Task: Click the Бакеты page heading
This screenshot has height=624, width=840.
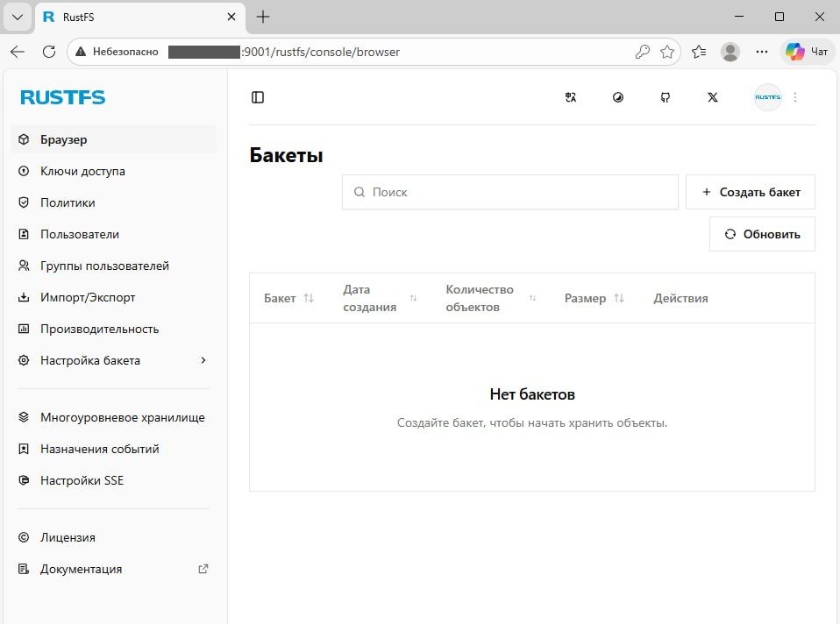Action: point(286,155)
